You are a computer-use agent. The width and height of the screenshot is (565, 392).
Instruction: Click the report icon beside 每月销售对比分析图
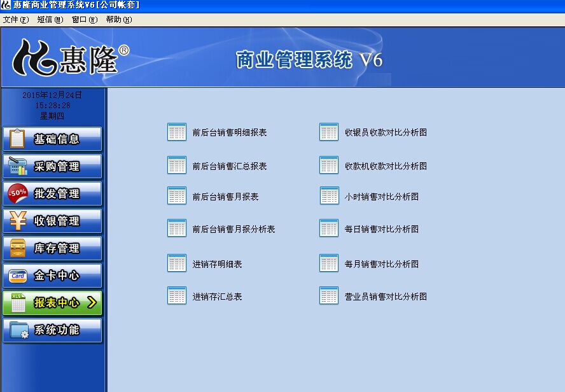[328, 263]
